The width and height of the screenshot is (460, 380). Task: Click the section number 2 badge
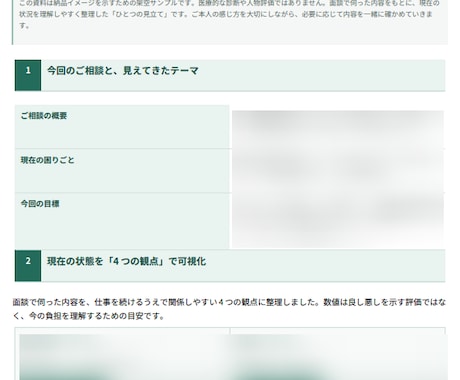(28, 266)
